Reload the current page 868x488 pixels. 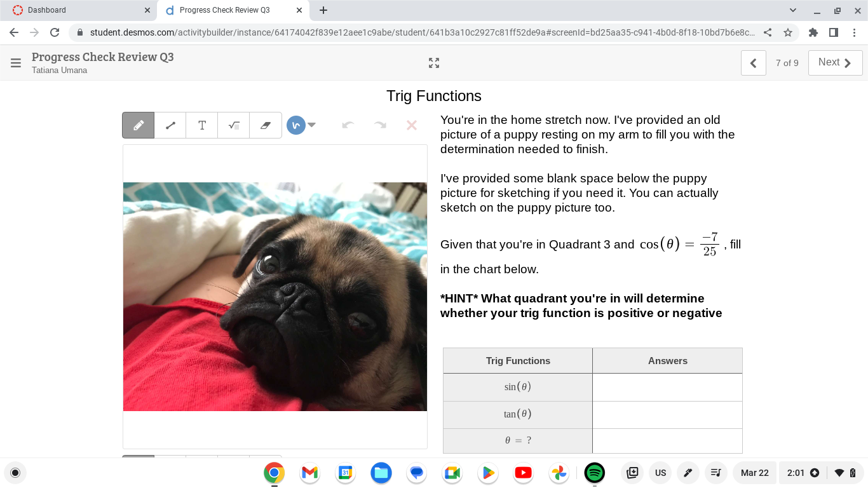point(55,32)
